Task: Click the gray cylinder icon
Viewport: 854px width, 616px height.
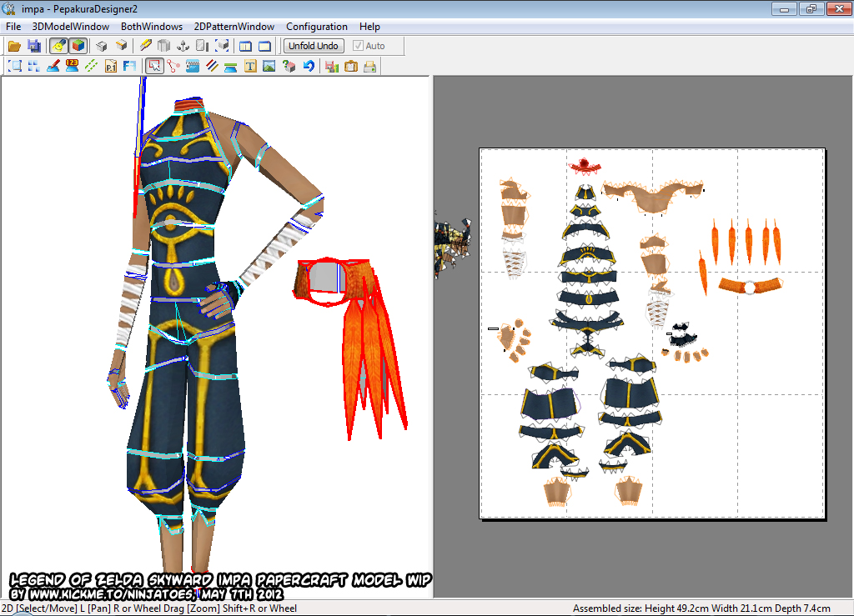Action: pos(163,46)
